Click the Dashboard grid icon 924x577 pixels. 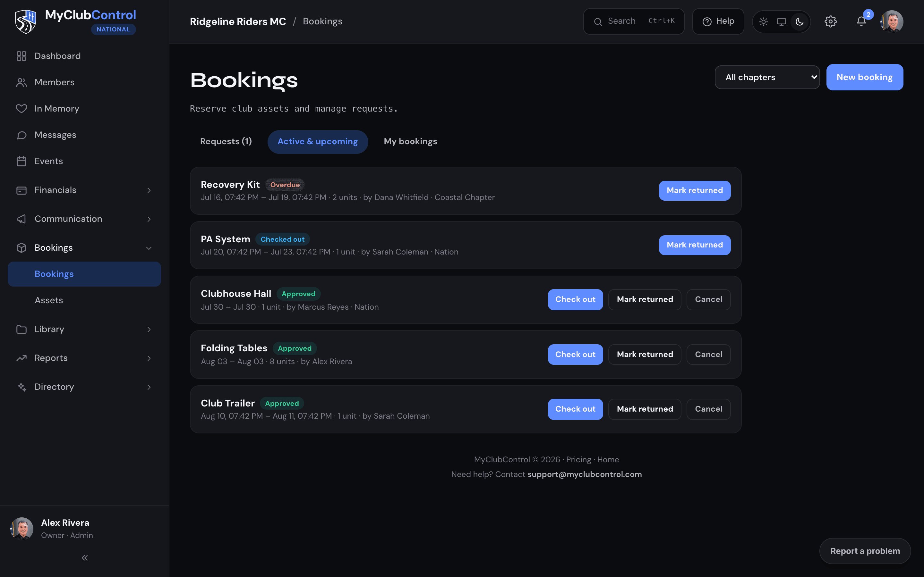coord(21,56)
